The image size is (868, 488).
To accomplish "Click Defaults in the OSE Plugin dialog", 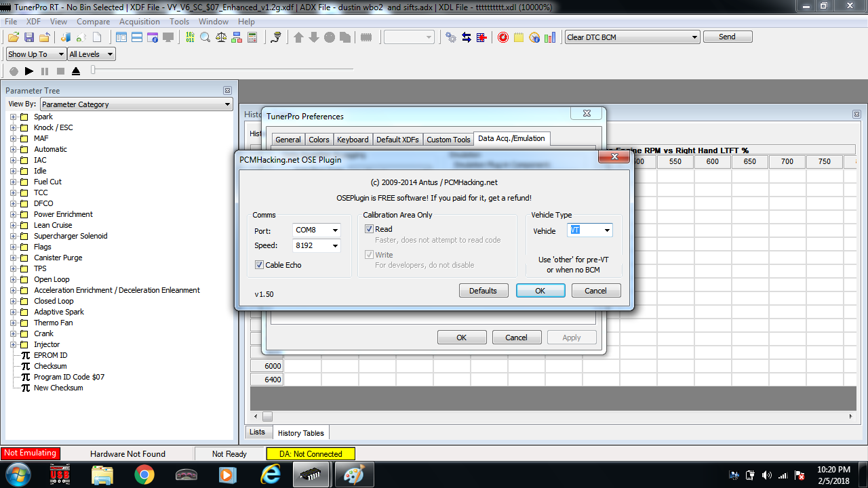I will pos(483,291).
